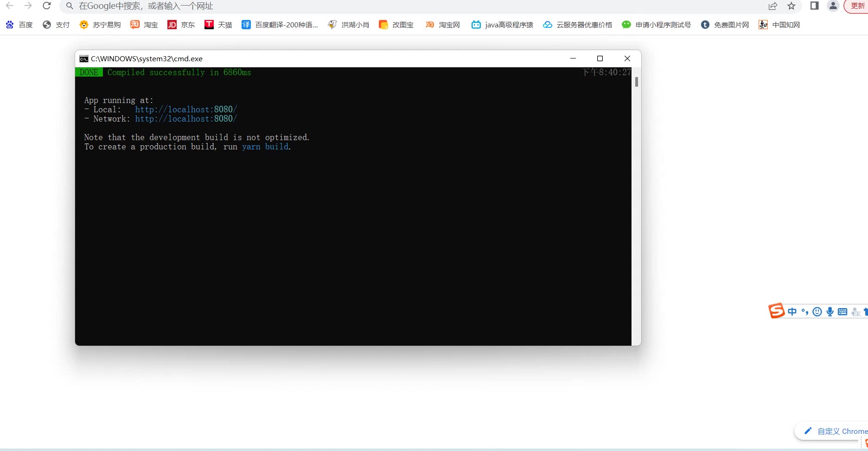The width and height of the screenshot is (868, 451).
Task: Click the cmd window scrollbar thumb
Action: coord(637,82)
